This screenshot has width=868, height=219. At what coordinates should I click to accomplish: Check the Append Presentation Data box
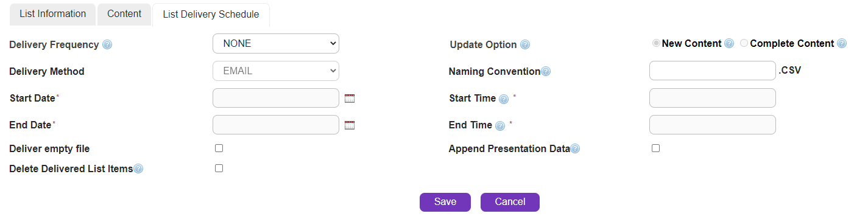[x=656, y=148]
